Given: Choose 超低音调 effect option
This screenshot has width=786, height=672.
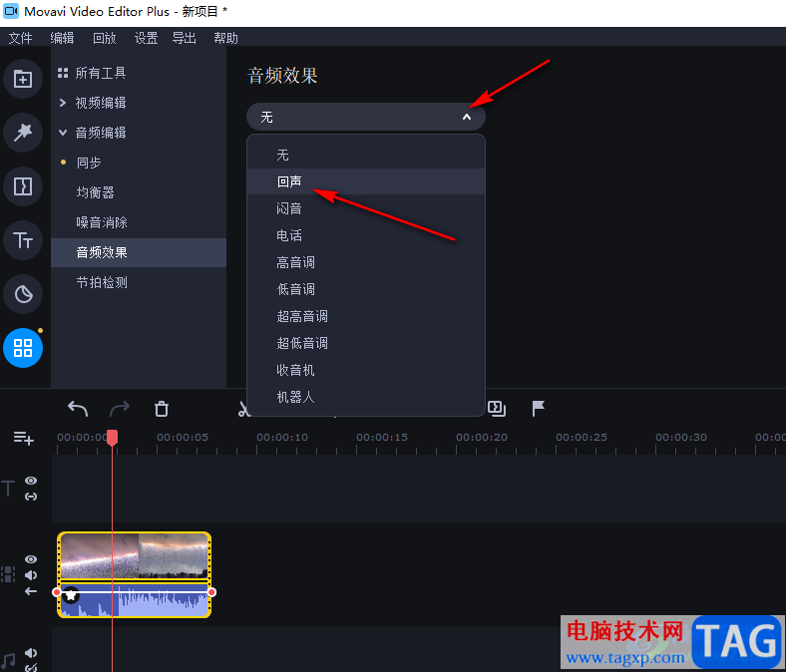Looking at the screenshot, I should coord(366,343).
